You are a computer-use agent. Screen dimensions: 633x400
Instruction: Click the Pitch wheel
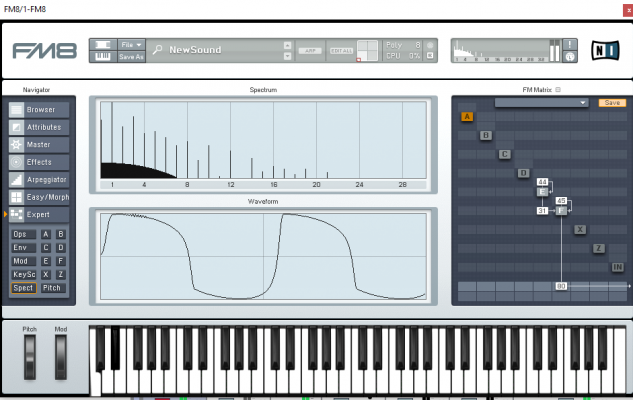click(x=29, y=357)
